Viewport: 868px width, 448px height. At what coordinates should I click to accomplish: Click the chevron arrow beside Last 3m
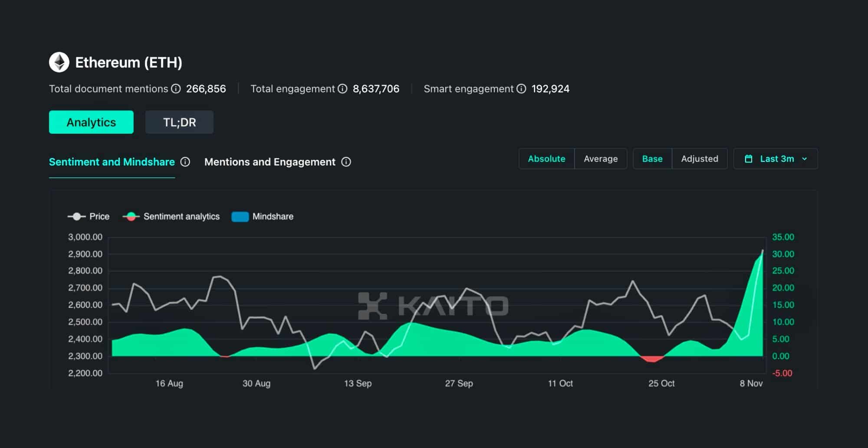click(805, 159)
